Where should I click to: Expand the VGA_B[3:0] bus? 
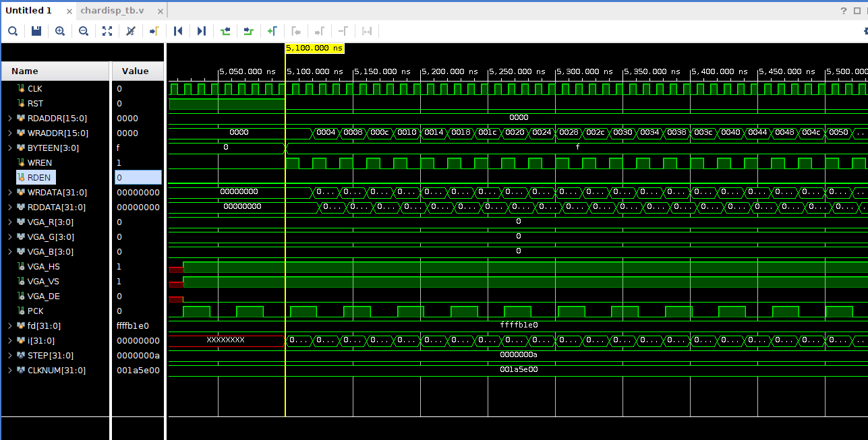click(x=9, y=251)
